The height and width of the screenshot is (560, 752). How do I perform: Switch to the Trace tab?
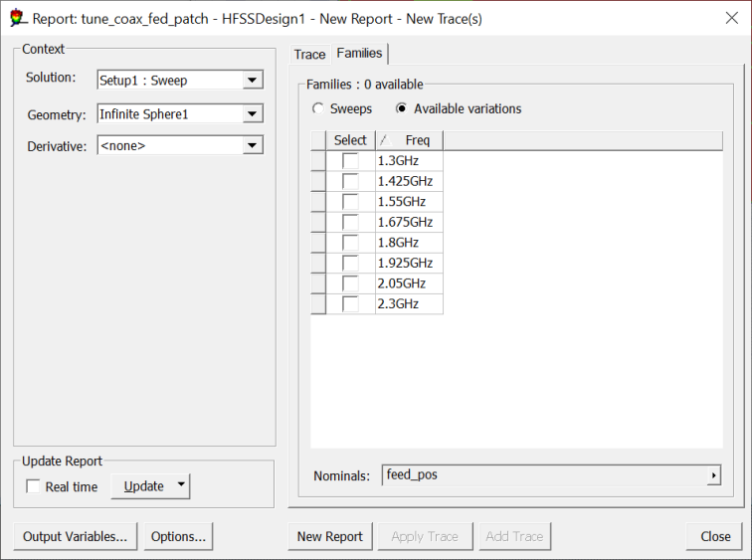(309, 54)
